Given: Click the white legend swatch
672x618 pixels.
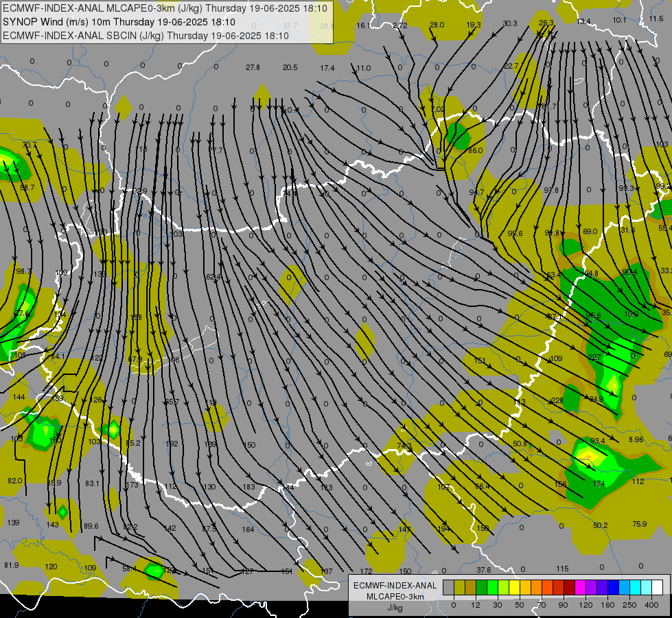Looking at the screenshot, I should pos(657,587).
